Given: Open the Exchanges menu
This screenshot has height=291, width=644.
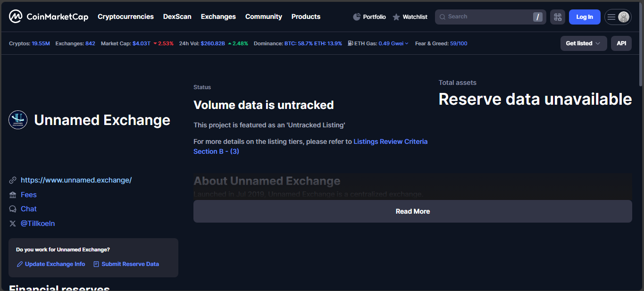Looking at the screenshot, I should pos(218,17).
